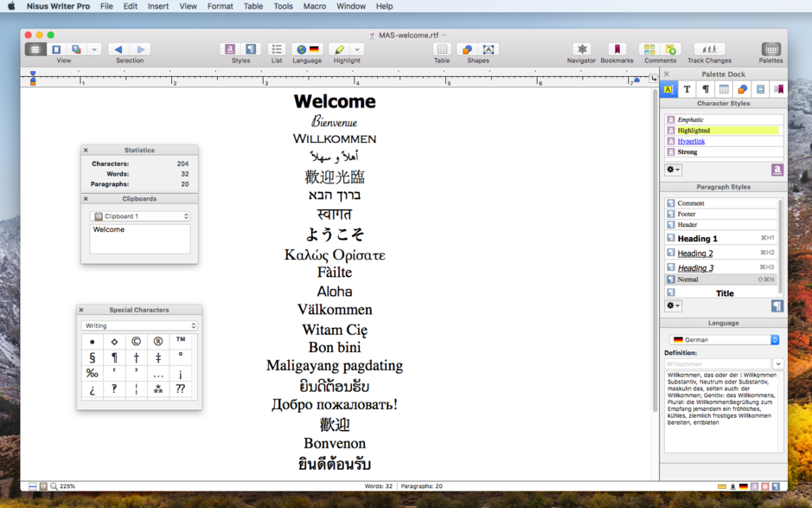Screen dimensions: 812x508
Task: Apply the Highlighted character style
Action: (x=724, y=130)
